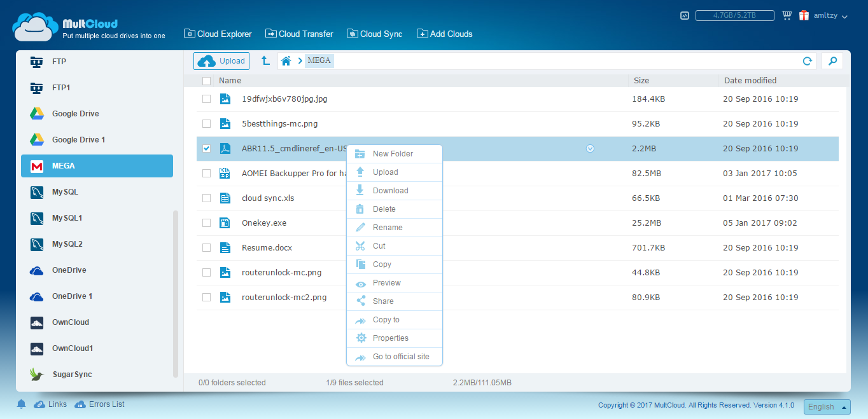This screenshot has height=419, width=868.
Task: Click the Errors List in status bar
Action: 106,404
